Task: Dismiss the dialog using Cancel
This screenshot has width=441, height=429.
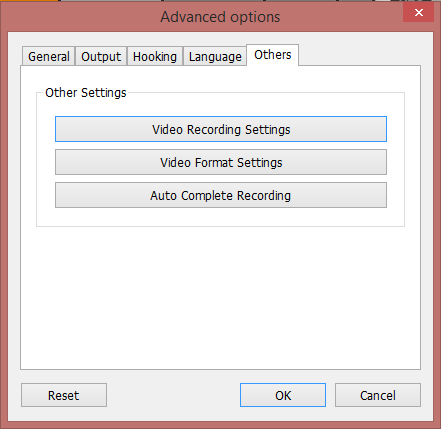Action: pyautogui.click(x=378, y=395)
